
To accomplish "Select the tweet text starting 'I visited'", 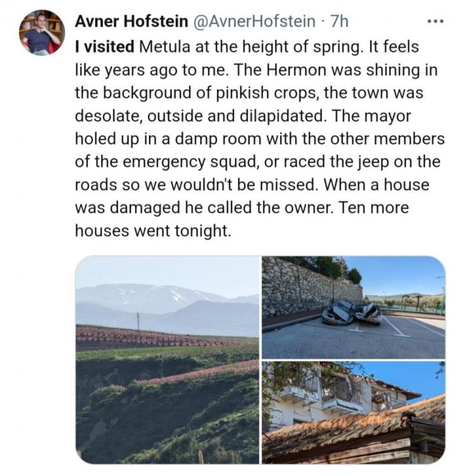I will 260,139.
